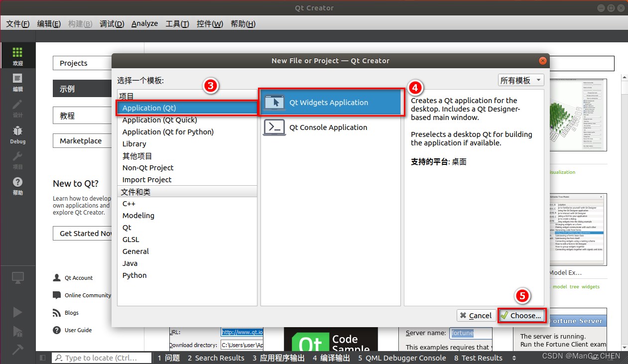Click the User Guide question icon
628x364 pixels.
click(x=57, y=330)
